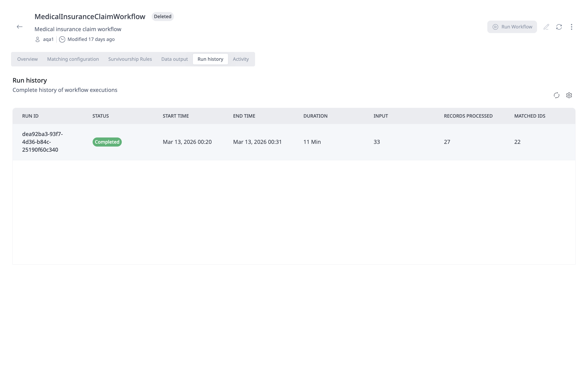Click the user icon beside aqa1

37,39
